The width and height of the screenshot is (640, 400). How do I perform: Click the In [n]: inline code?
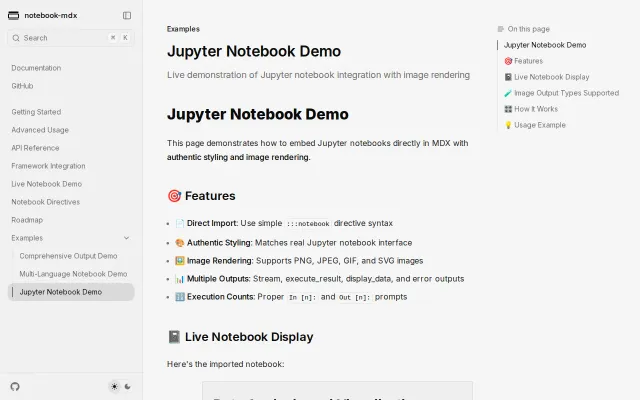(x=302, y=297)
